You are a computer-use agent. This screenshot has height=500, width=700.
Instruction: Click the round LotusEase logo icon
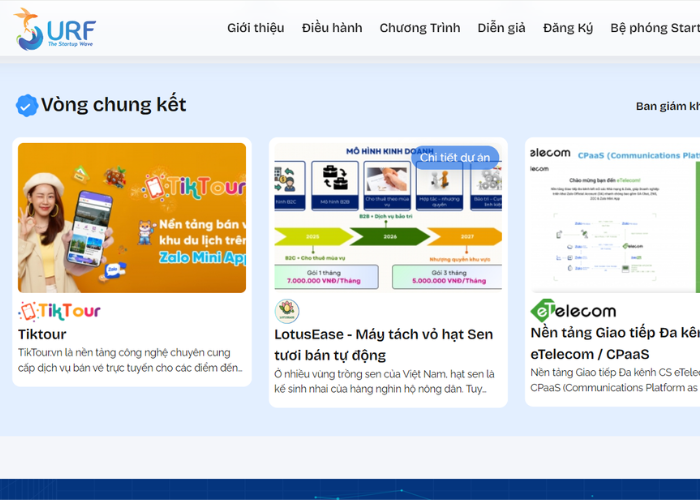click(x=287, y=311)
